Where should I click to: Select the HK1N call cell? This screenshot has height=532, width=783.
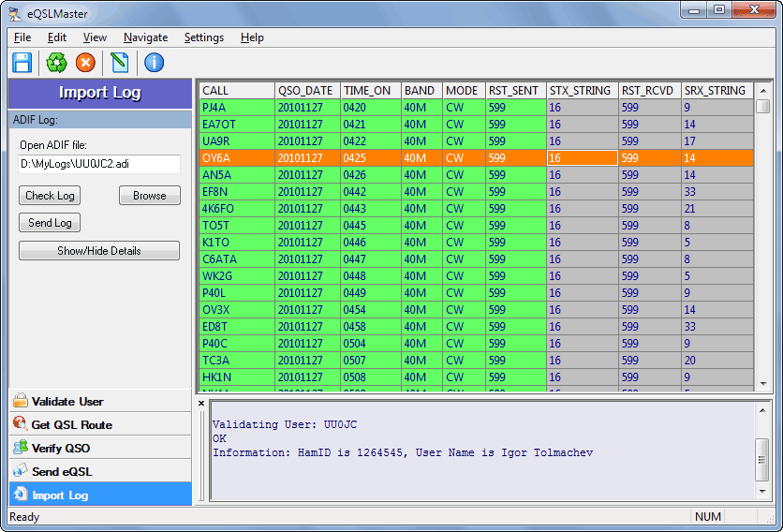coord(237,377)
